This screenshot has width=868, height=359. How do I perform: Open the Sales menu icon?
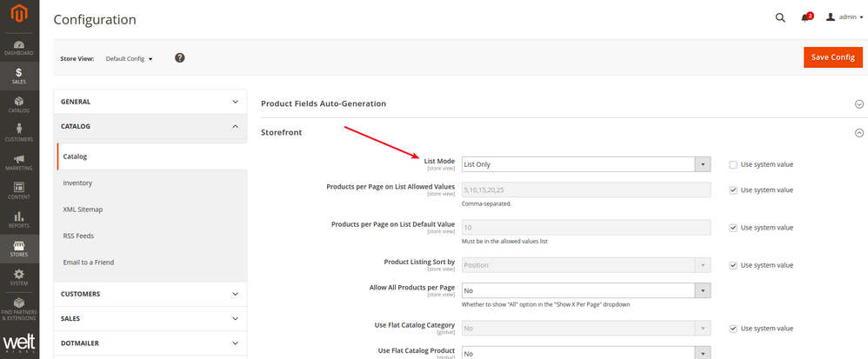pos(19,76)
